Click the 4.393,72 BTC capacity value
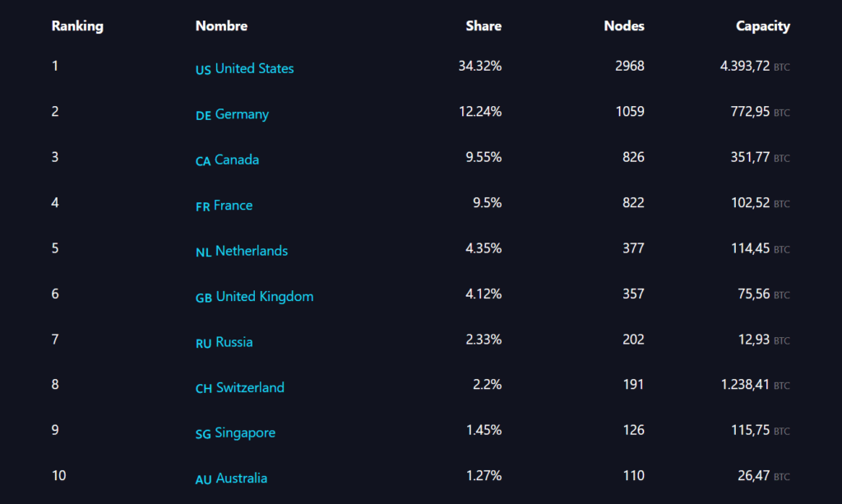 click(x=755, y=67)
